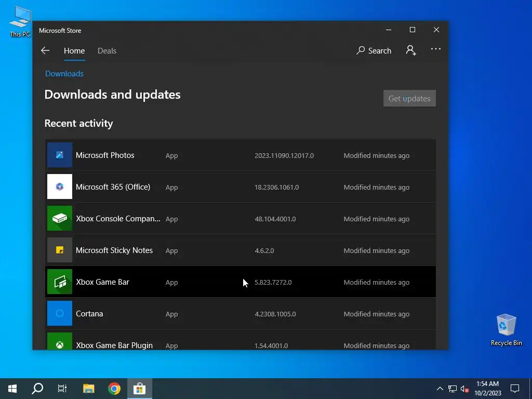Click version 4.2308.1005.0 text
This screenshot has width=532, height=399.
click(x=275, y=314)
